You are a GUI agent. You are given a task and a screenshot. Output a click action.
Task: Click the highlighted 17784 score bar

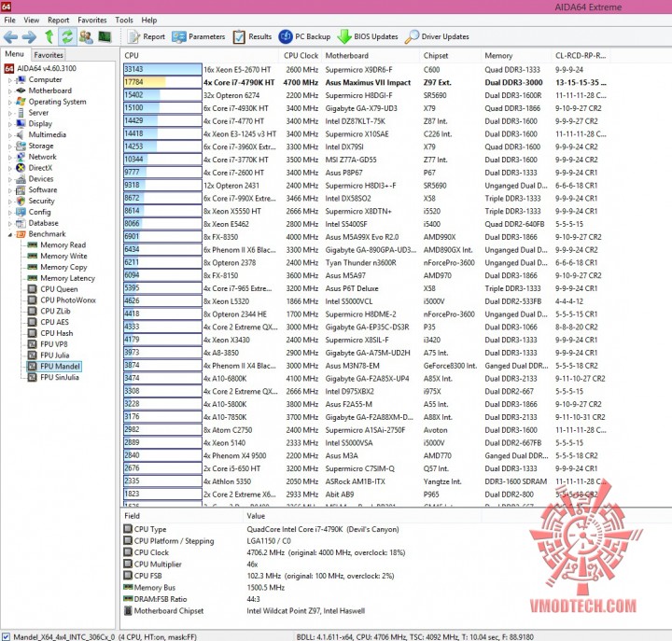tap(162, 82)
